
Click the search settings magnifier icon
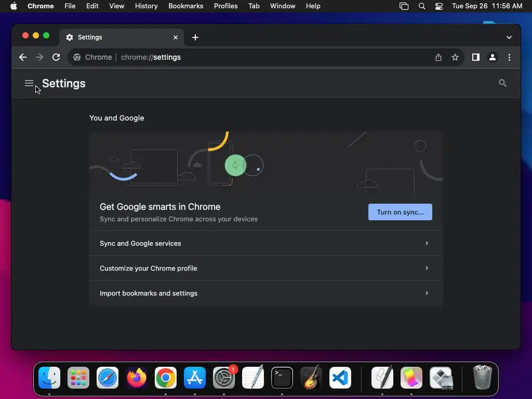click(x=502, y=83)
